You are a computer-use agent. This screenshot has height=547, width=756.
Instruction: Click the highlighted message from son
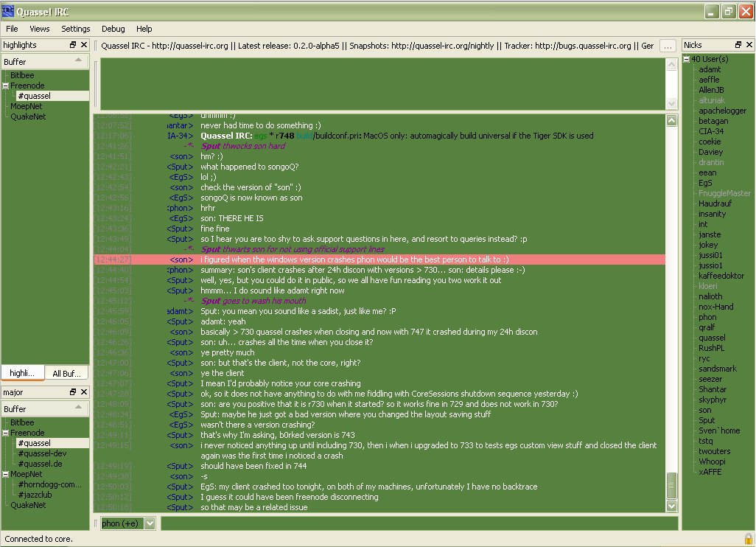380,259
